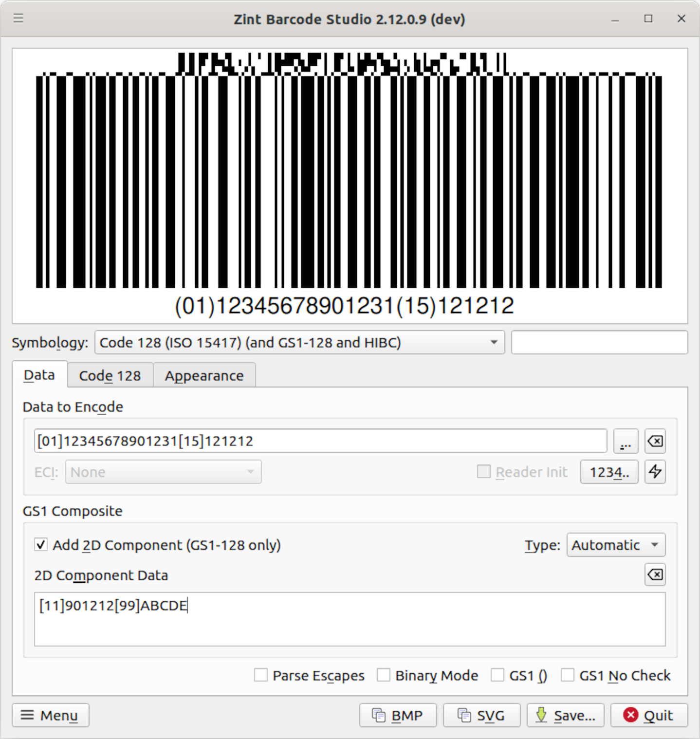The width and height of the screenshot is (700, 739).
Task: Open the Menu button at bottom left
Action: coord(50,715)
